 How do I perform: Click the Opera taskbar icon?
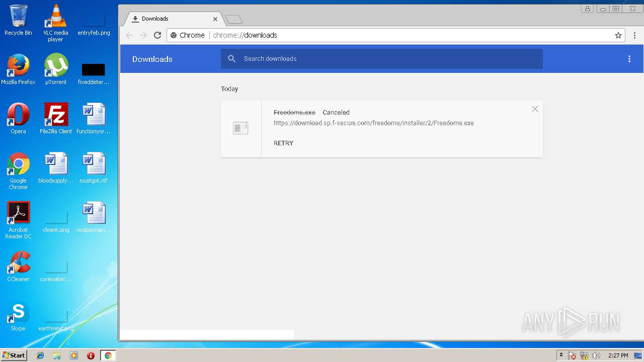click(x=91, y=355)
